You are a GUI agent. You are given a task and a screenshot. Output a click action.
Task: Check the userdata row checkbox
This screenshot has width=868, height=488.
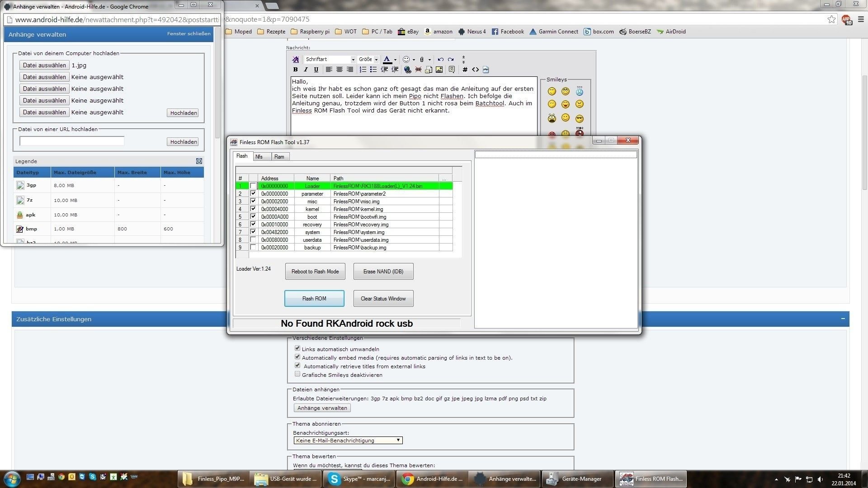[253, 239]
